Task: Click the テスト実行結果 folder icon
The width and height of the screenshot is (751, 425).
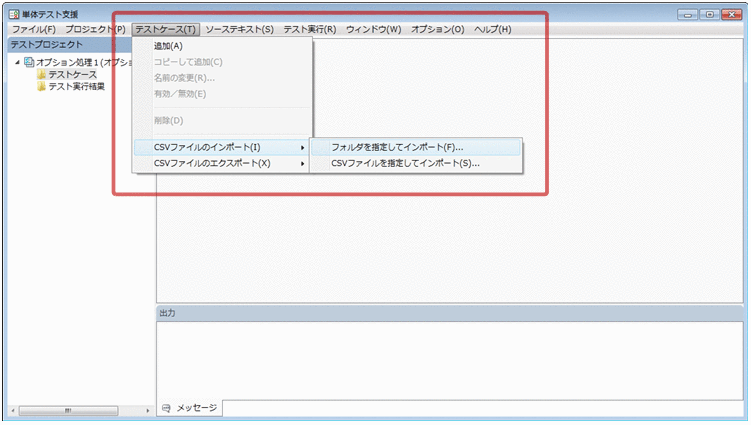Action: tap(41, 86)
